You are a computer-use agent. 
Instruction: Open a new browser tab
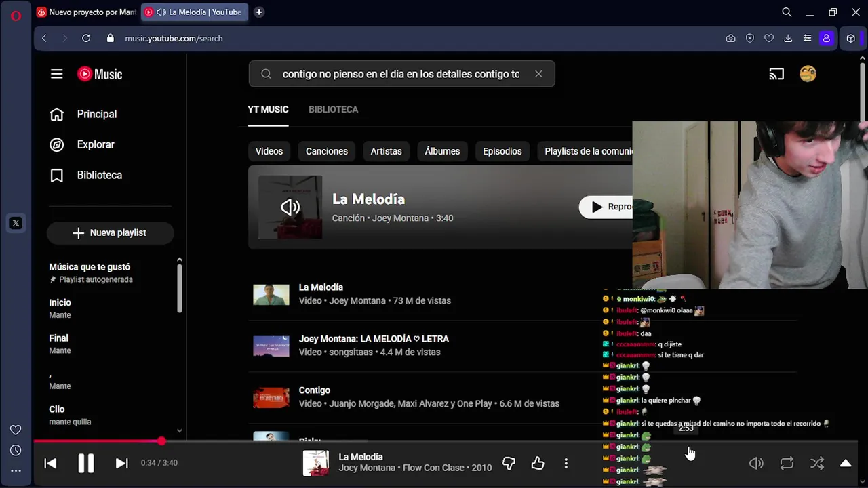(x=259, y=12)
